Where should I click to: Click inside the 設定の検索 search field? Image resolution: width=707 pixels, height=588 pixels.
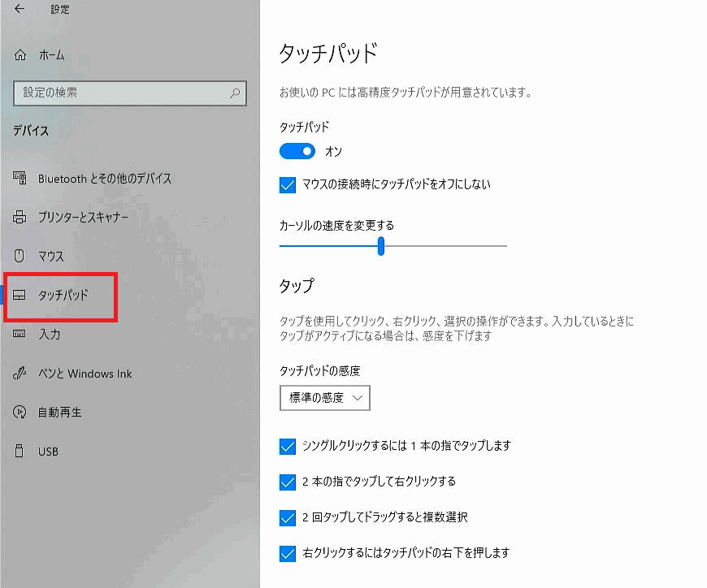[130, 93]
